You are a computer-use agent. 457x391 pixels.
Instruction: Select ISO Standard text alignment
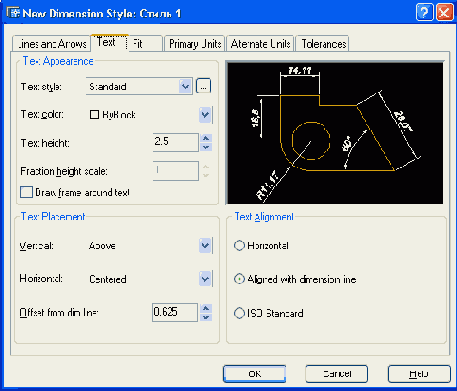[x=239, y=313]
